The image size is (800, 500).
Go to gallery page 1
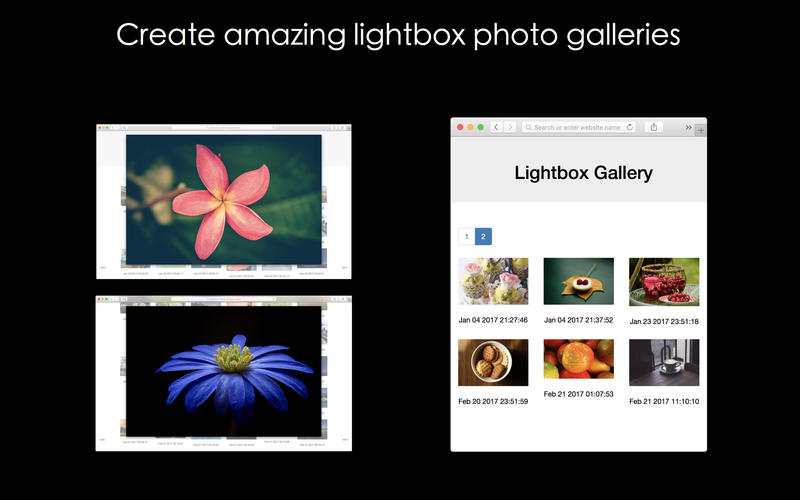coord(466,237)
